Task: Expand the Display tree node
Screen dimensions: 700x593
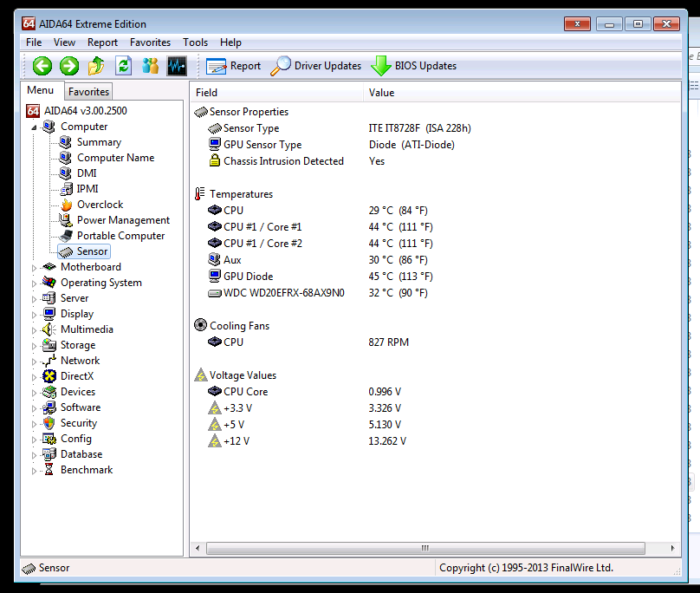Action: [x=35, y=315]
